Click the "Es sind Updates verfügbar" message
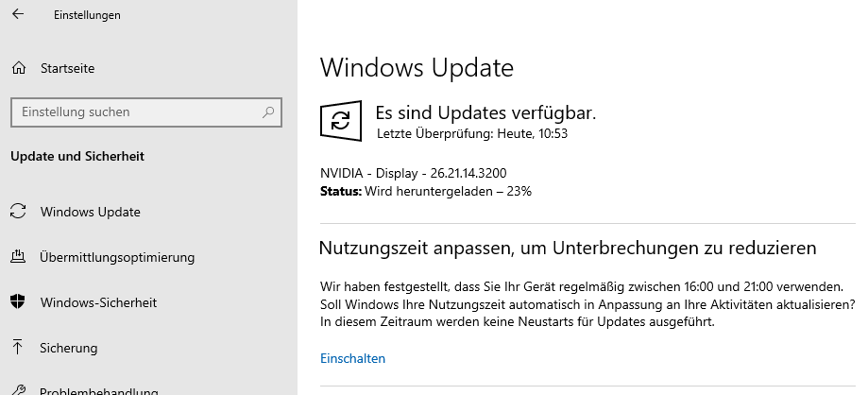The width and height of the screenshot is (868, 395). [x=485, y=112]
